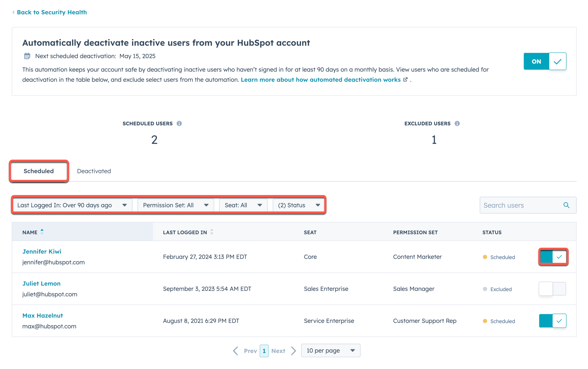
Task: Enable the Excluded toggle for Juliet Lemon
Action: [552, 289]
